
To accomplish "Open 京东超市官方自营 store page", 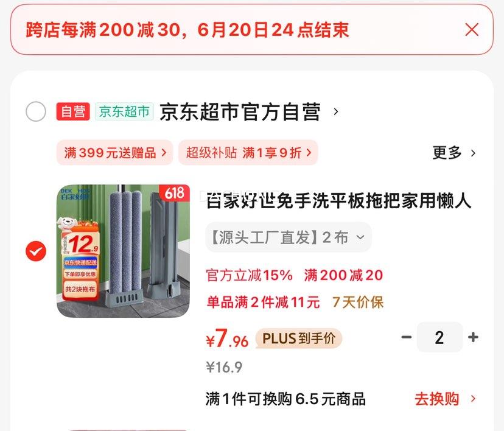I will (x=240, y=111).
